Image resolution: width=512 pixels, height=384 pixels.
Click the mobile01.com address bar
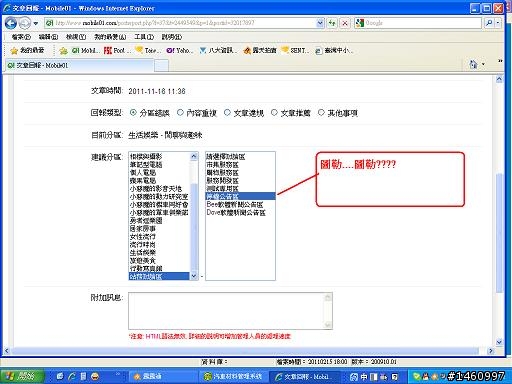180,23
